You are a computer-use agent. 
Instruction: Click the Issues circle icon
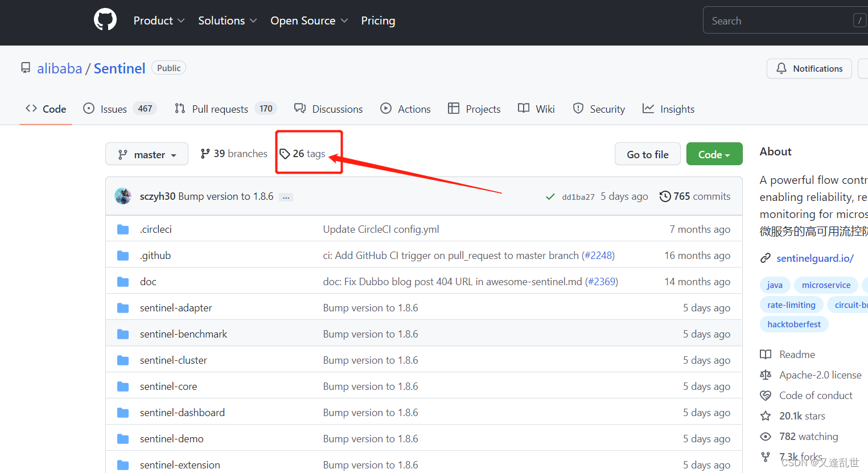[x=89, y=108]
